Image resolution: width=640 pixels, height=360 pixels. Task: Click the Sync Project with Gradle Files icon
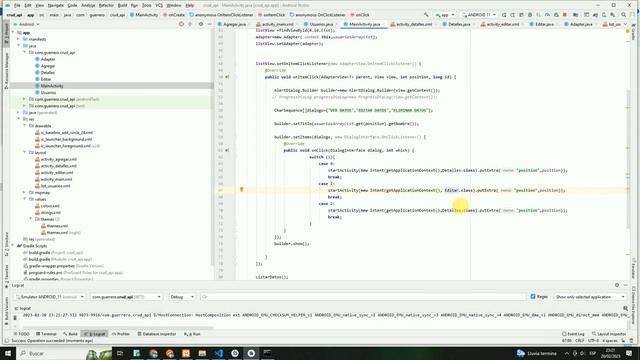coord(595,15)
